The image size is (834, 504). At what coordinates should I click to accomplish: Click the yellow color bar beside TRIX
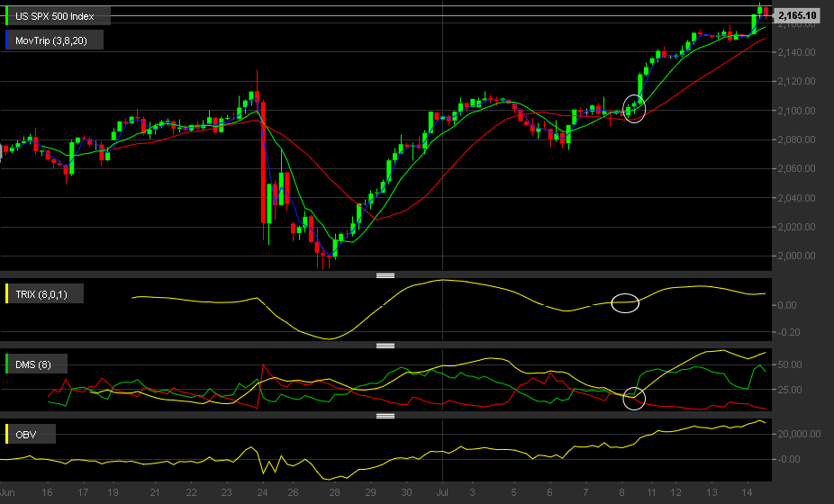(x=7, y=294)
